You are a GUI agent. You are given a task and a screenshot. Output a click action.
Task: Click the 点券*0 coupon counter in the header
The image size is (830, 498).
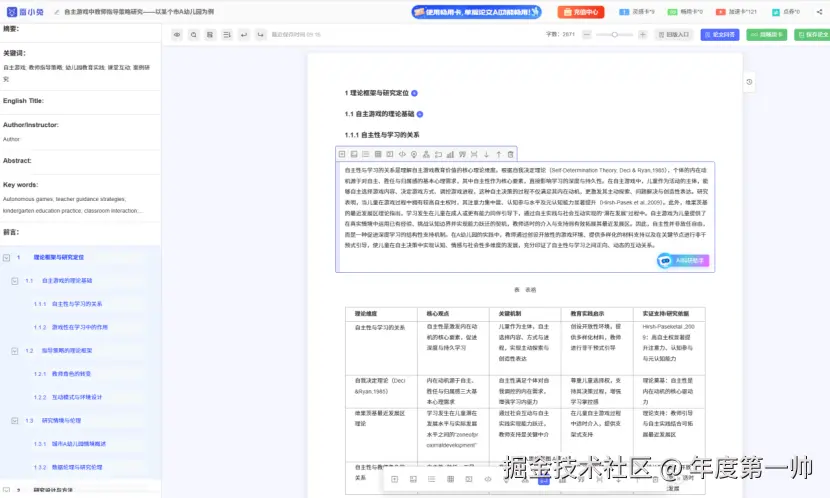pos(786,12)
